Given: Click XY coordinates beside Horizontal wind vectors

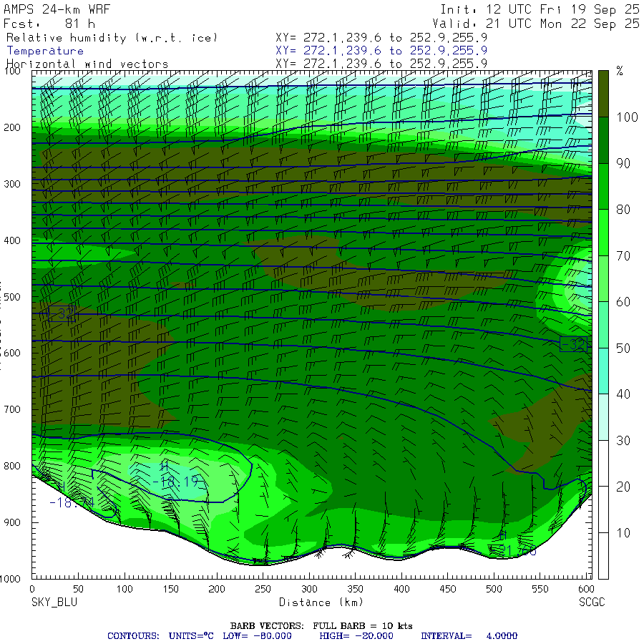Looking at the screenshot, I should click(x=381, y=64).
